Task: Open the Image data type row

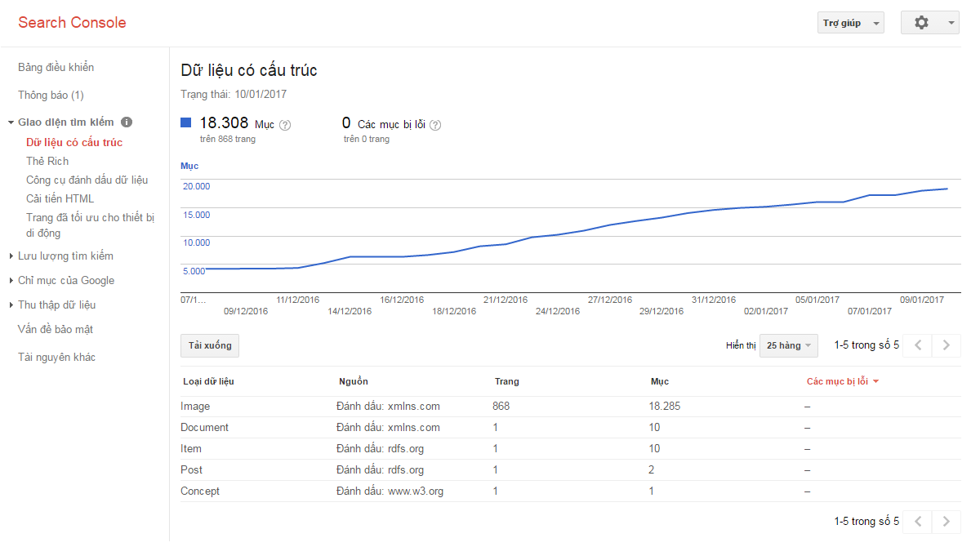Action: click(195, 407)
